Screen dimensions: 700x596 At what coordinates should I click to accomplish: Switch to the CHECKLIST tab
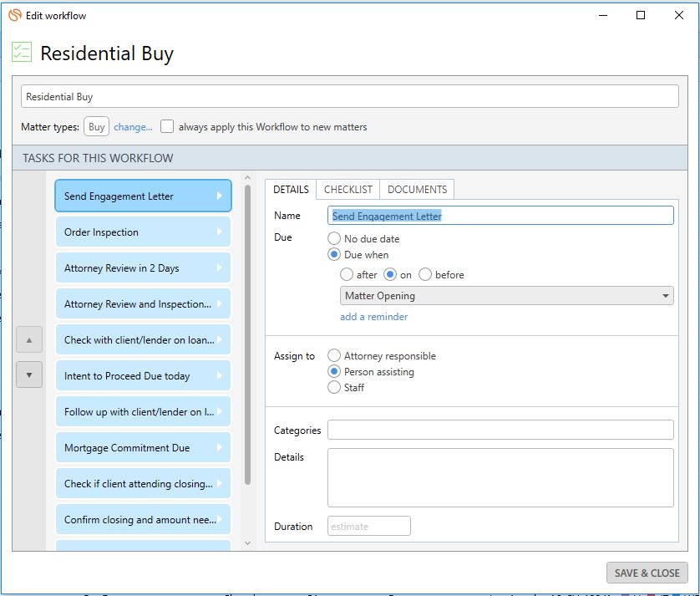pyautogui.click(x=348, y=190)
